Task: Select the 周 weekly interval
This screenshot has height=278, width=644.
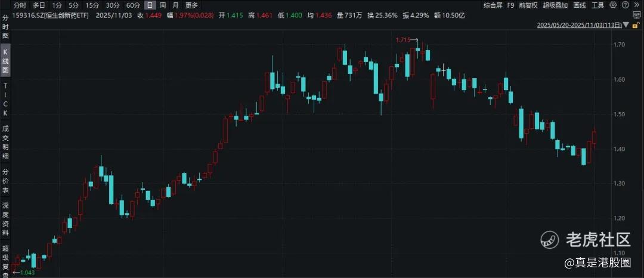Action: click(x=163, y=5)
